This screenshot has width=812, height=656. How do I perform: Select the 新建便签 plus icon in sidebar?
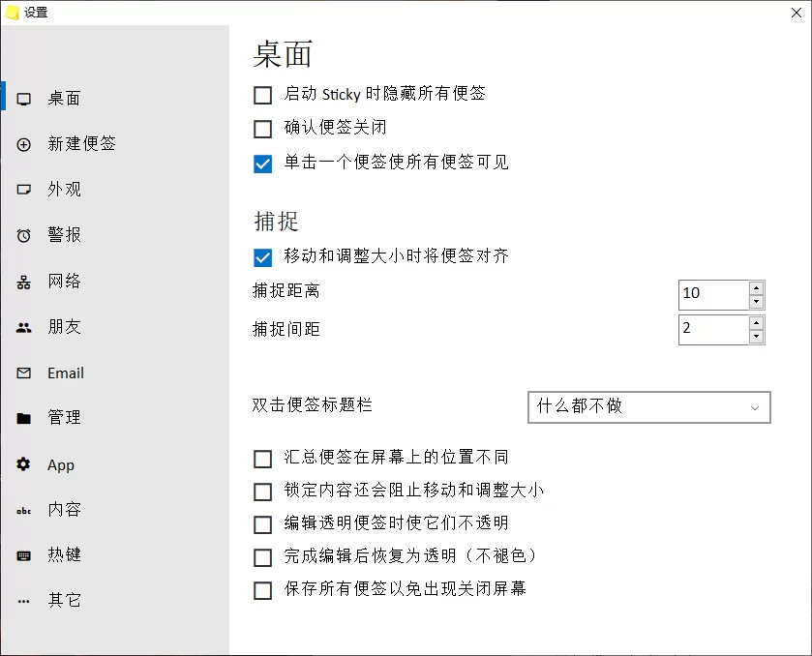click(23, 143)
